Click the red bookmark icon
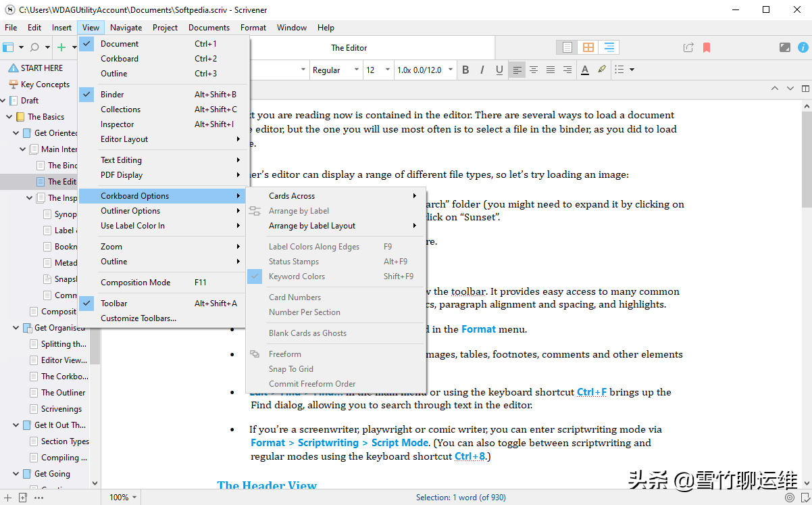 (x=707, y=47)
